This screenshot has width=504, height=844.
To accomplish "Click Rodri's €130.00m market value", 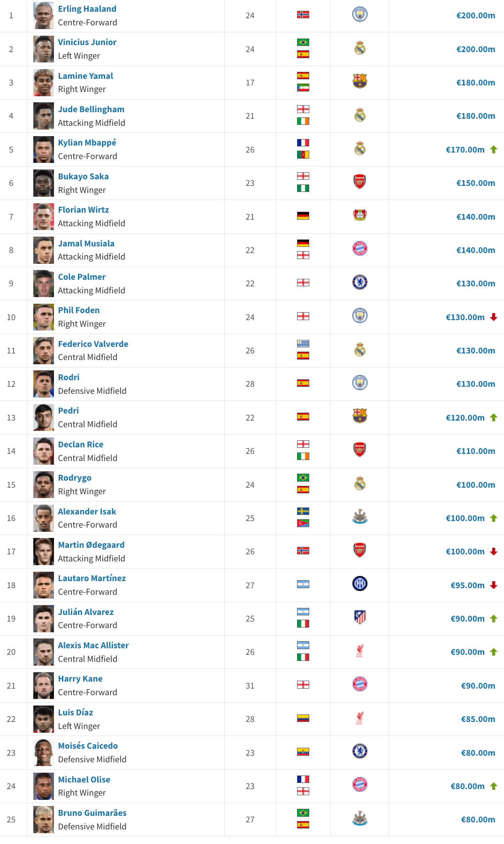I will (x=475, y=384).
